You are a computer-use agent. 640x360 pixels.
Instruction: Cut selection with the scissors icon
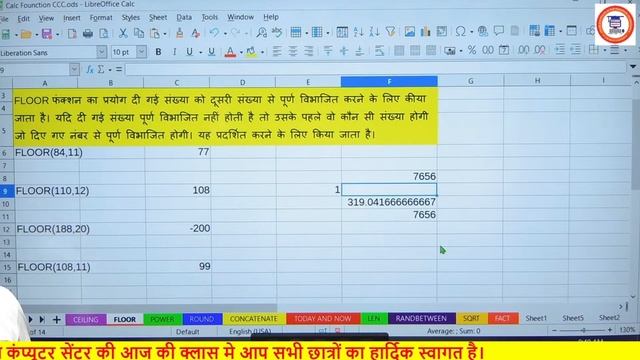pos(122,33)
